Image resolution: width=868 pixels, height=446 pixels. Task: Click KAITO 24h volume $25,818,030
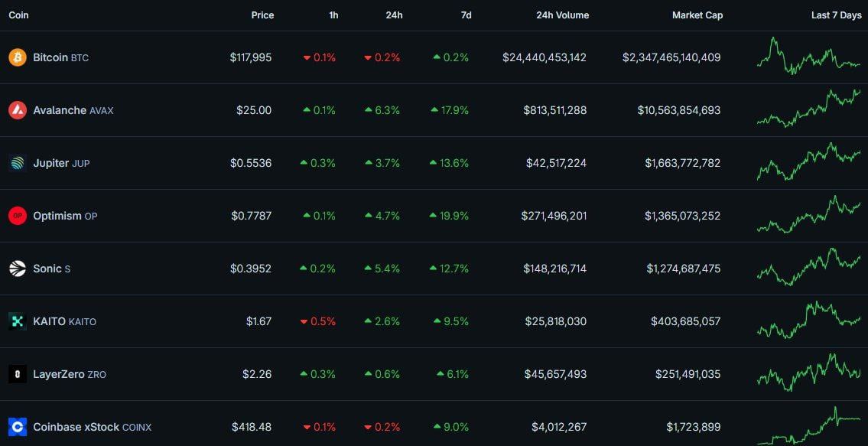tap(556, 321)
